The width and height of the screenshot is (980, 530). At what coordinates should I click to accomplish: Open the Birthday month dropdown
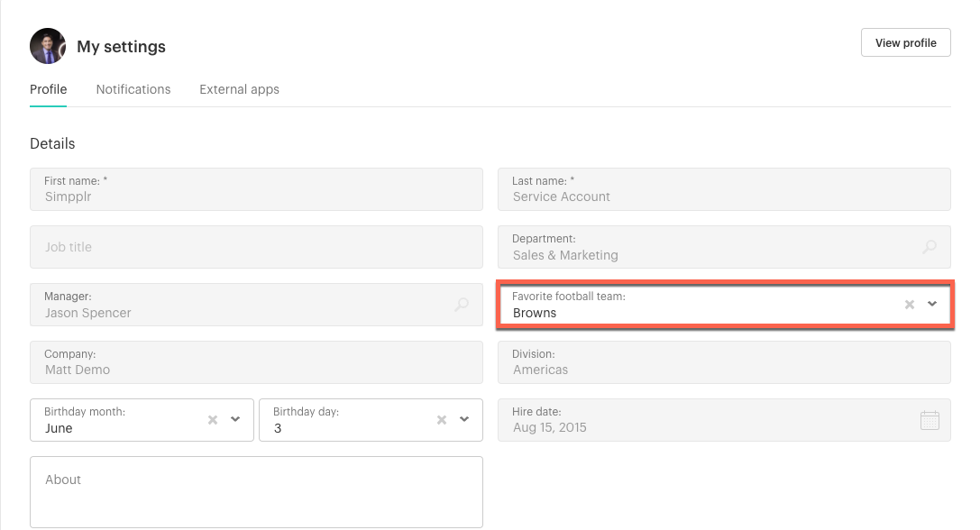click(x=236, y=419)
